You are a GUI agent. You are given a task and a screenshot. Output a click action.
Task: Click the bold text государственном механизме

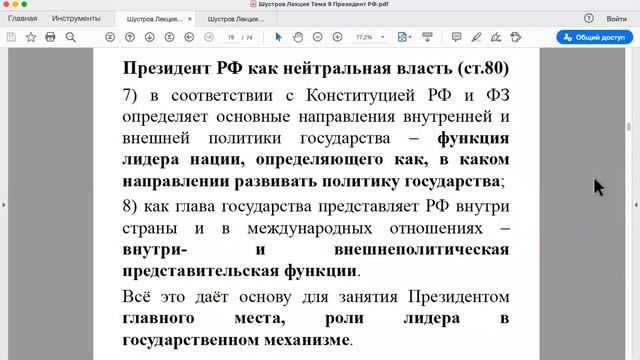point(236,340)
